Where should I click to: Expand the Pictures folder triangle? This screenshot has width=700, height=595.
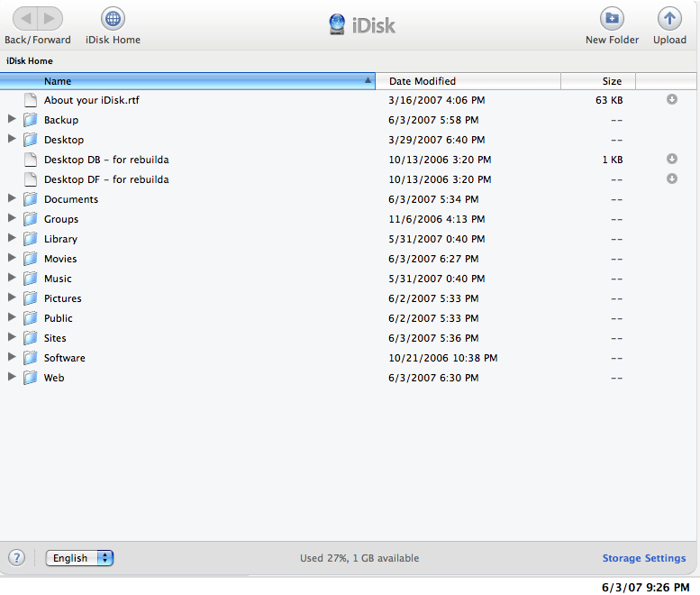point(12,297)
